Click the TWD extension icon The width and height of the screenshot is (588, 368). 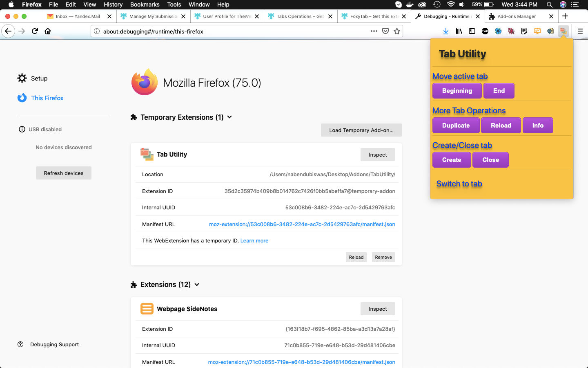pos(485,31)
